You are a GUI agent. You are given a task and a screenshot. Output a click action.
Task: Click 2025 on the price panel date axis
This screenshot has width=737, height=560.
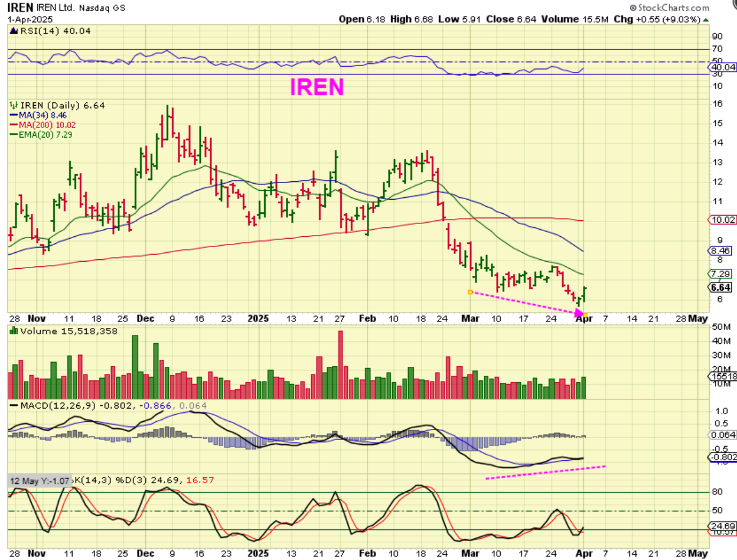258,318
